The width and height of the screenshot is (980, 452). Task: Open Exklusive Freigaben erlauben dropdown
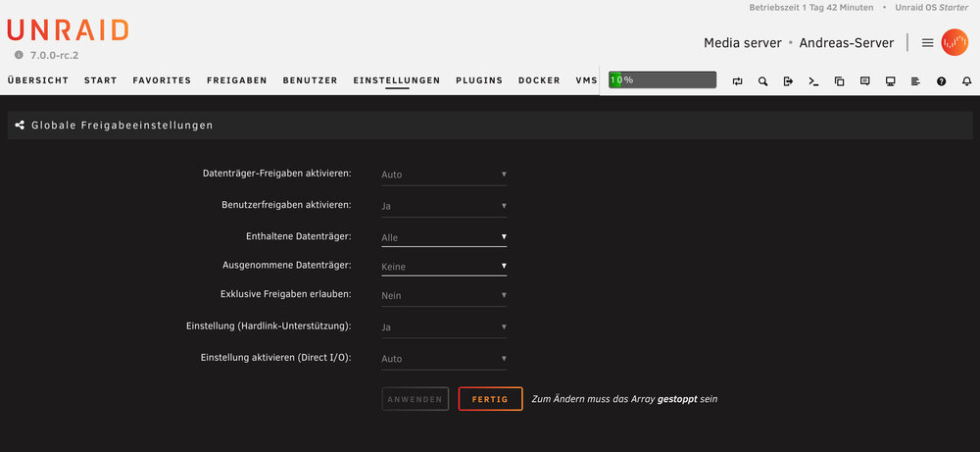444,296
